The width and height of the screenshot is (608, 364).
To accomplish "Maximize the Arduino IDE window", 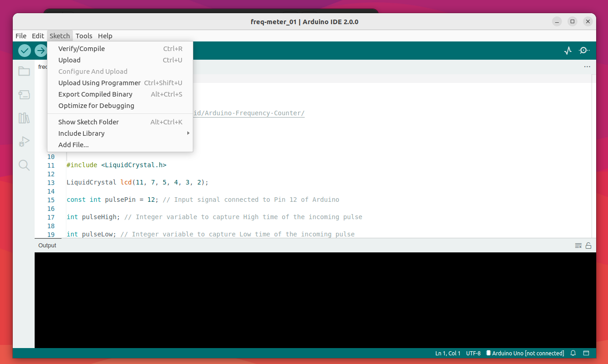I will (x=572, y=21).
